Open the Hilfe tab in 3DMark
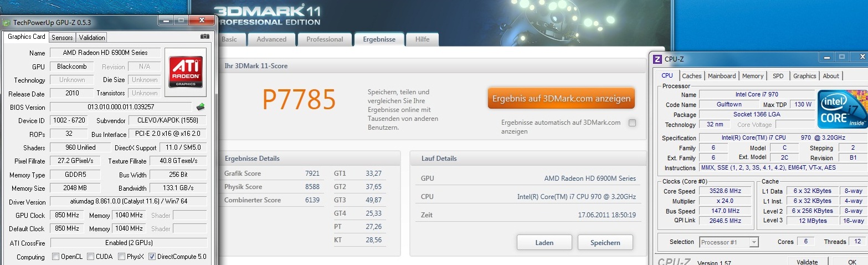The image size is (868, 265). (422, 39)
